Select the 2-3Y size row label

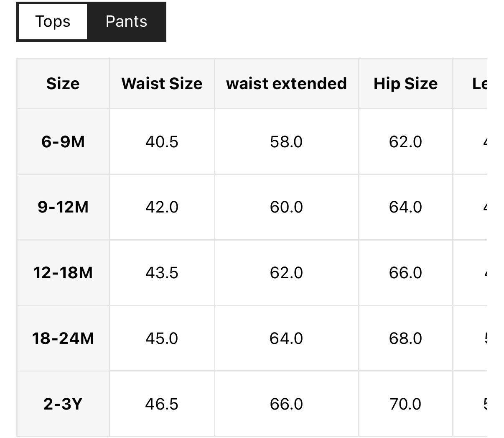tap(63, 404)
